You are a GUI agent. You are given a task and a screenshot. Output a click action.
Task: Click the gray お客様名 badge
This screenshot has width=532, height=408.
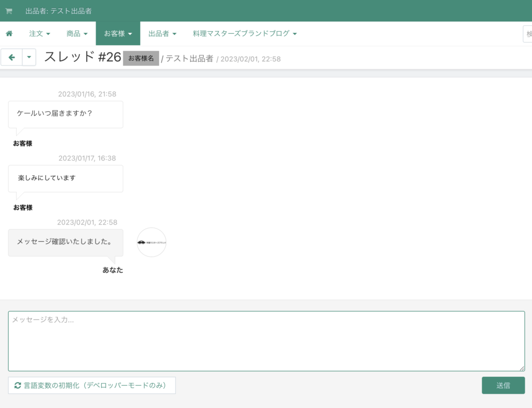[x=141, y=58]
